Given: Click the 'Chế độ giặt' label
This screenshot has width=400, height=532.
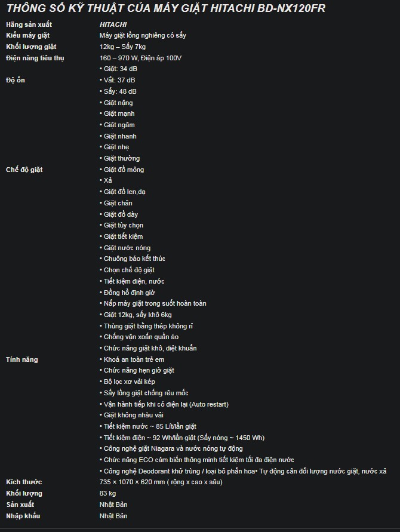Looking at the screenshot, I should 24,170.
